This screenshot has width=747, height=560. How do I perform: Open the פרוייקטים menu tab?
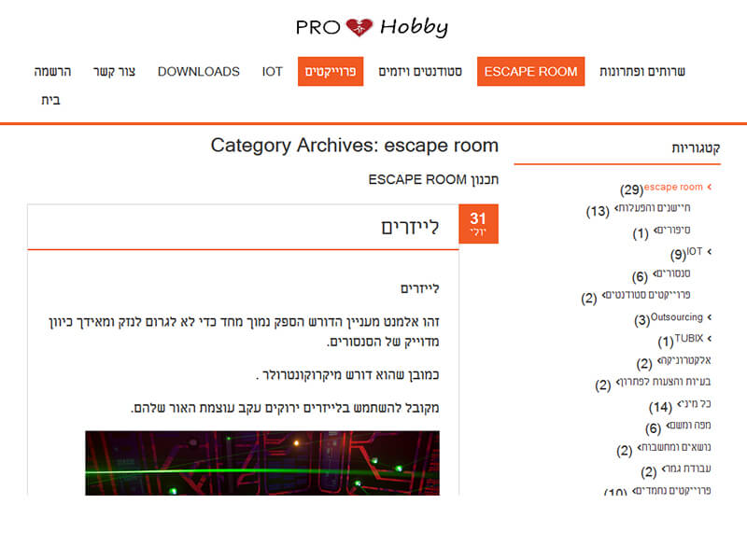pos(331,72)
